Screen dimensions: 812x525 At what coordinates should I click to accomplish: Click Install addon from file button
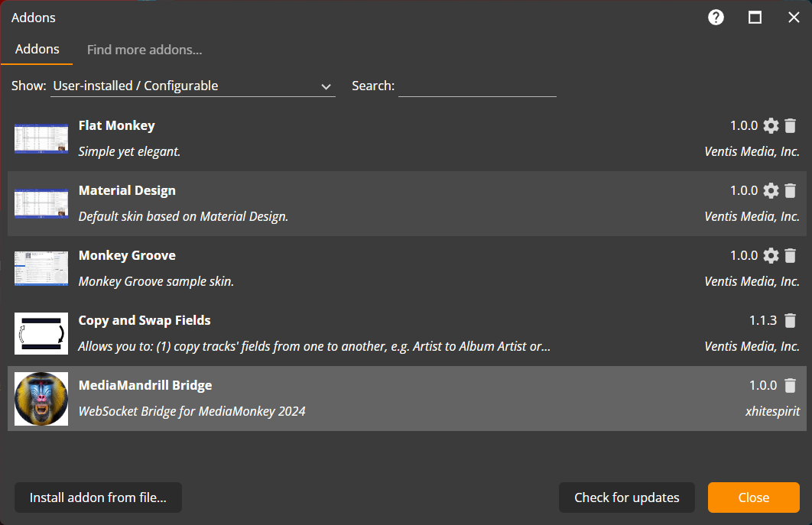tap(98, 497)
